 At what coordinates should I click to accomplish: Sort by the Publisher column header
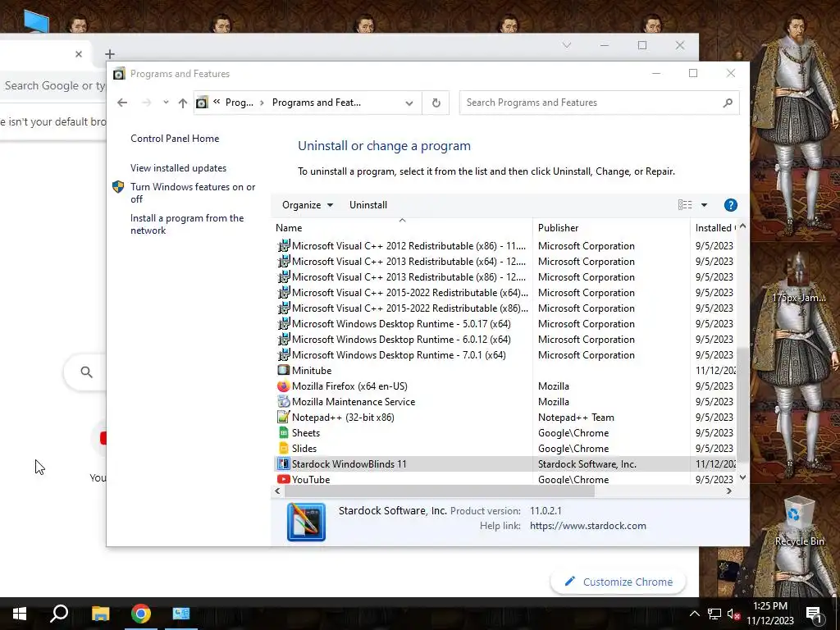611,228
